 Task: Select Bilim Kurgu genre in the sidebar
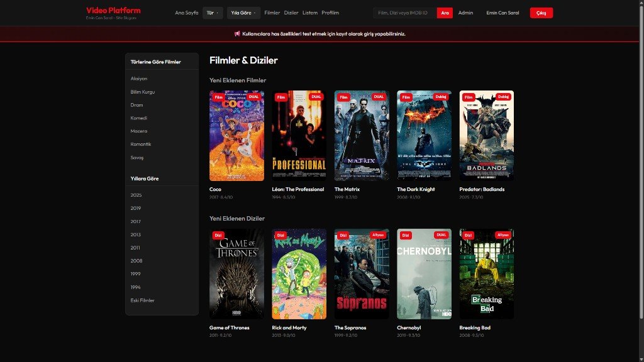(143, 92)
